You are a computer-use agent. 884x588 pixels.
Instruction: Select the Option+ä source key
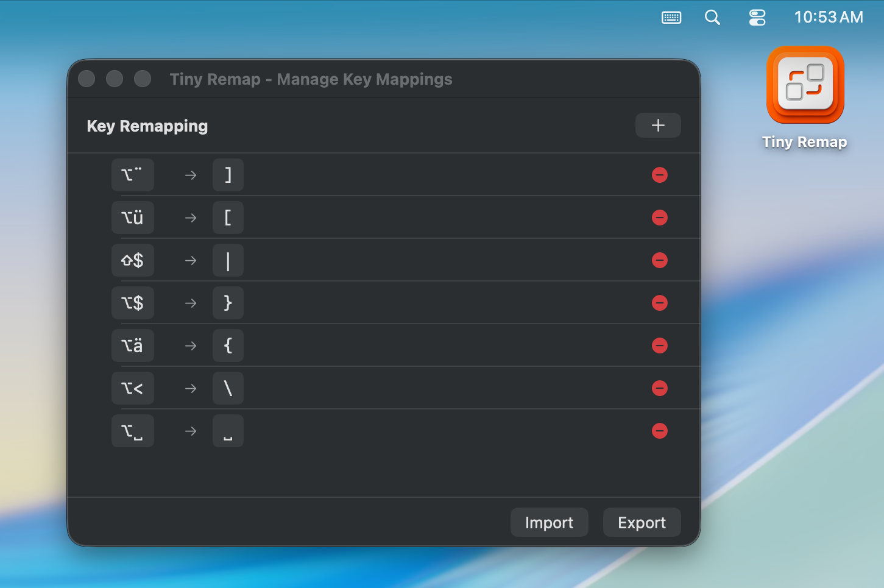(x=133, y=345)
